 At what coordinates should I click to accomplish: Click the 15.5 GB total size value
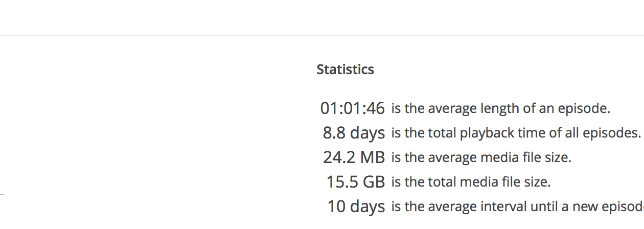[x=355, y=182]
